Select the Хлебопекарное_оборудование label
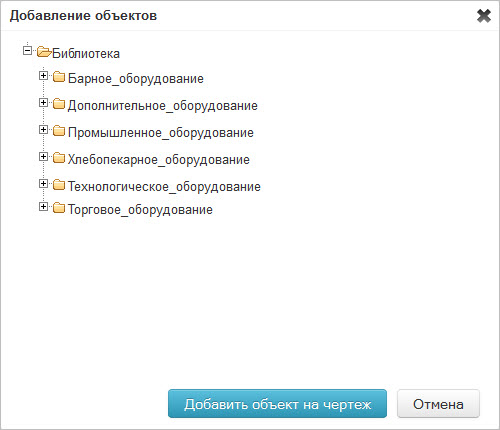 [x=159, y=160]
